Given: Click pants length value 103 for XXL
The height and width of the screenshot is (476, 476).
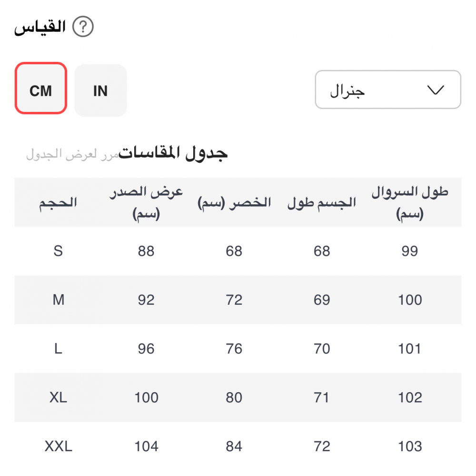Looking at the screenshot, I should point(410,446).
